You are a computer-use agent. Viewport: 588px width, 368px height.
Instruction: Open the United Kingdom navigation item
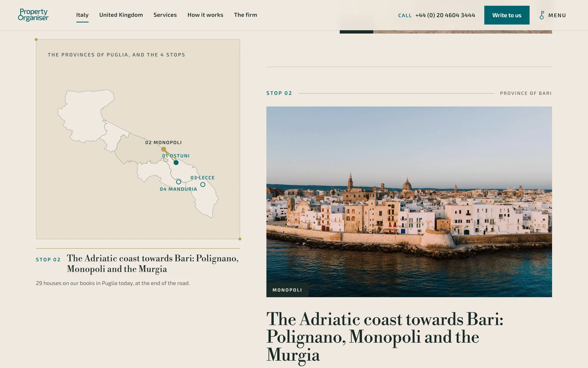tap(121, 15)
